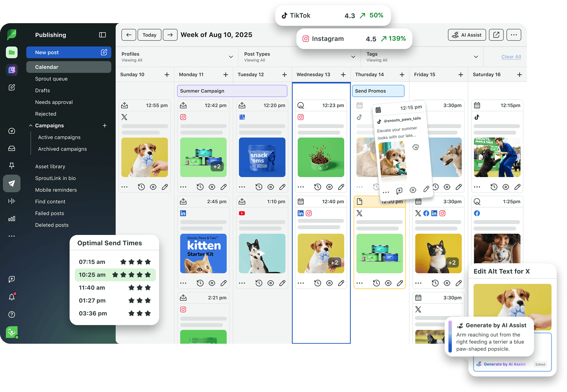Add a post on Saturday 16
The width and height of the screenshot is (567, 392).
tap(519, 75)
